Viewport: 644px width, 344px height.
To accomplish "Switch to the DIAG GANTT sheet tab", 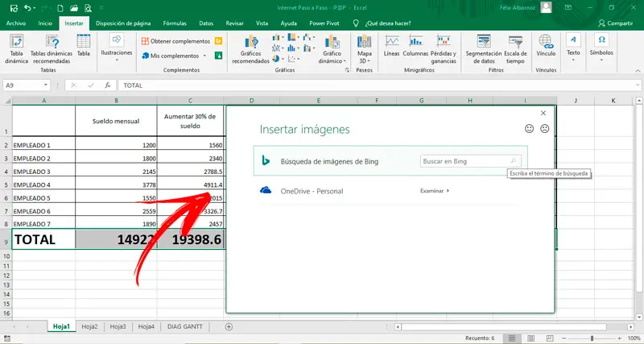I will (185, 326).
